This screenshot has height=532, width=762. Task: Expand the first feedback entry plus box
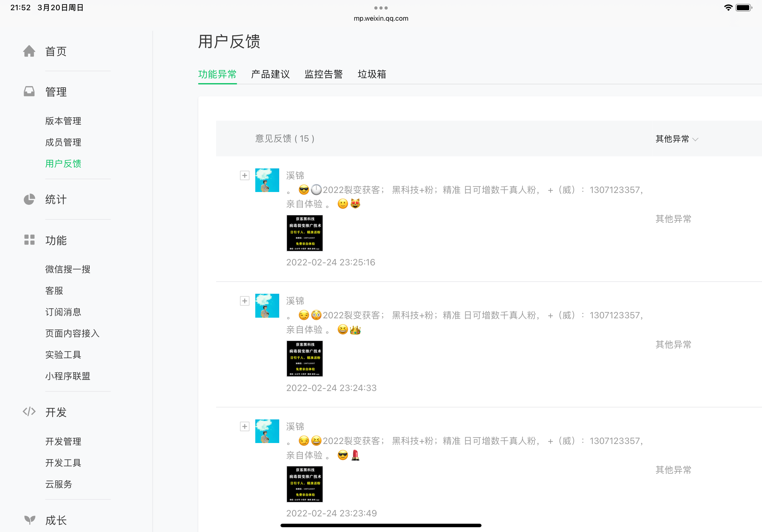[245, 175]
